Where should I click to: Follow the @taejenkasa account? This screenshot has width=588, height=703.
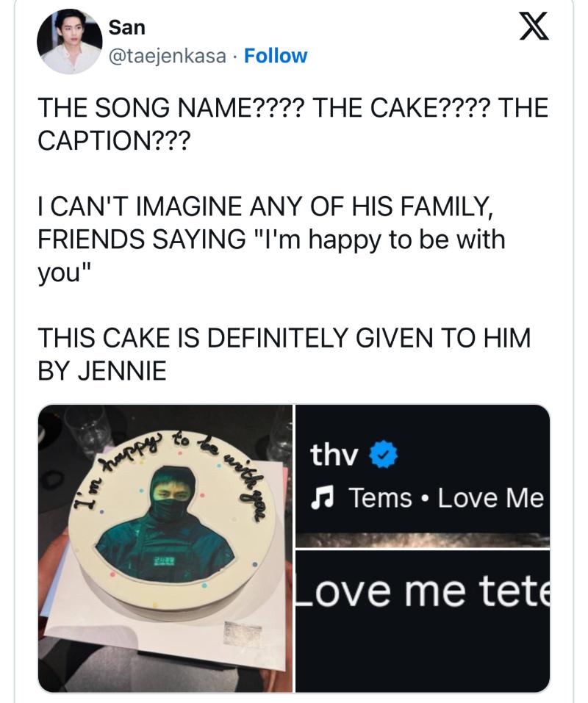coord(275,56)
